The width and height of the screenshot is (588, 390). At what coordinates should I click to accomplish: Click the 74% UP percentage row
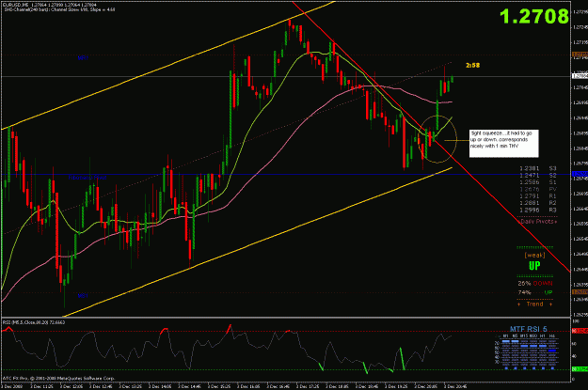pyautogui.click(x=535, y=292)
